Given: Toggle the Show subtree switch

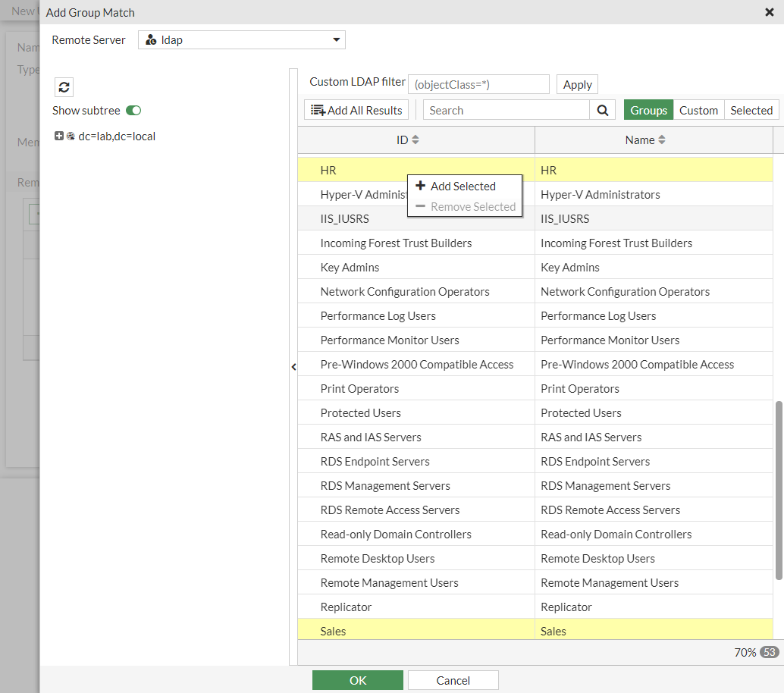Looking at the screenshot, I should (x=133, y=111).
